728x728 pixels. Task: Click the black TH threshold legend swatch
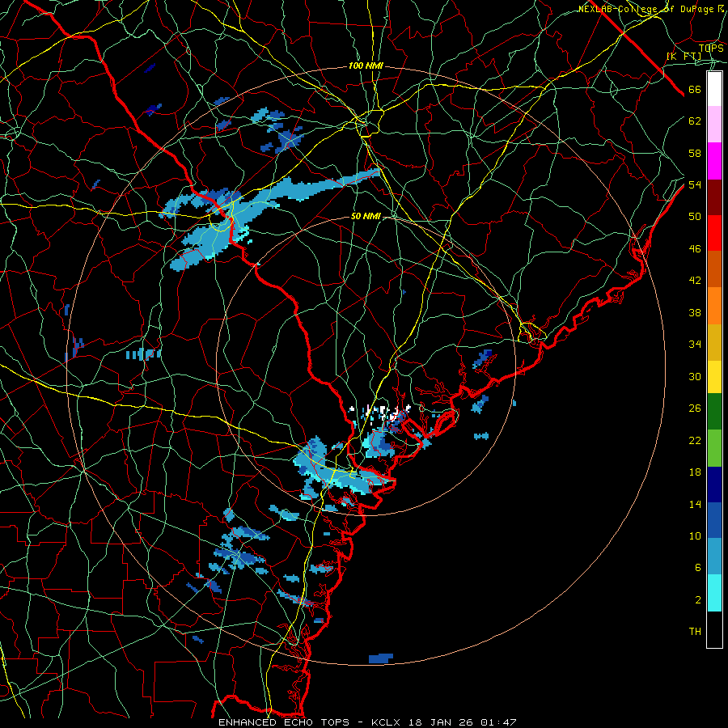[714, 629]
